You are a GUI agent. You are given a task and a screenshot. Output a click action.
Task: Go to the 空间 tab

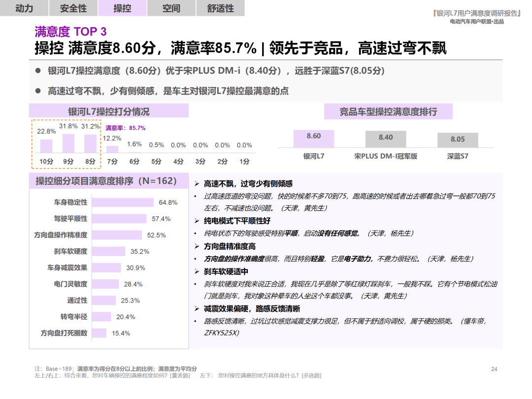point(171,8)
